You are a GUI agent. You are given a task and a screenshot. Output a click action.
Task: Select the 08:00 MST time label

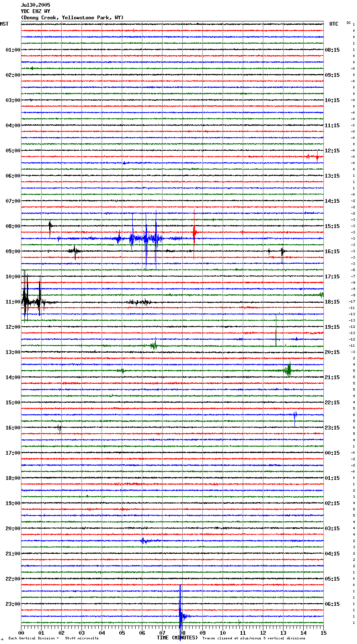point(13,226)
